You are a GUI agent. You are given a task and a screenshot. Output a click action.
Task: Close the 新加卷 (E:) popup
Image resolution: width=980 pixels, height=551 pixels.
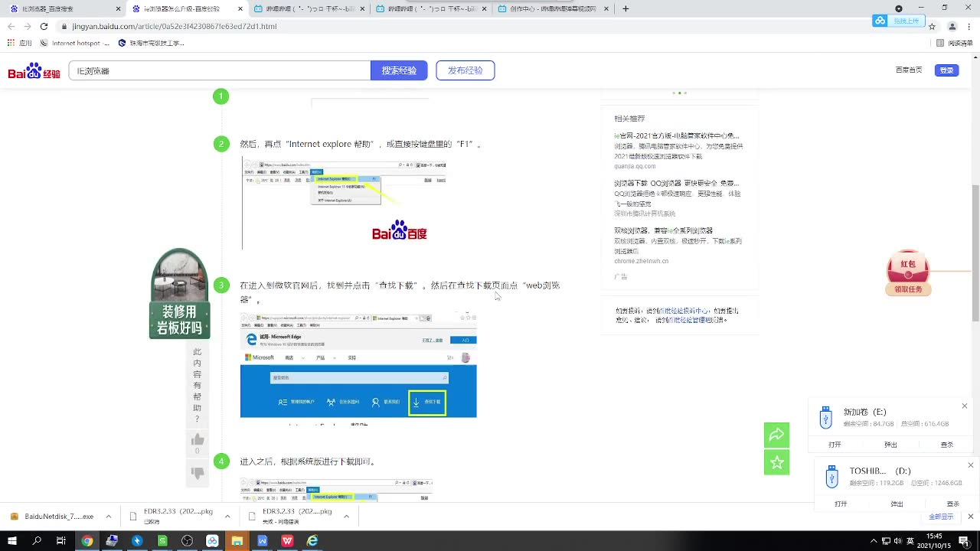point(965,406)
